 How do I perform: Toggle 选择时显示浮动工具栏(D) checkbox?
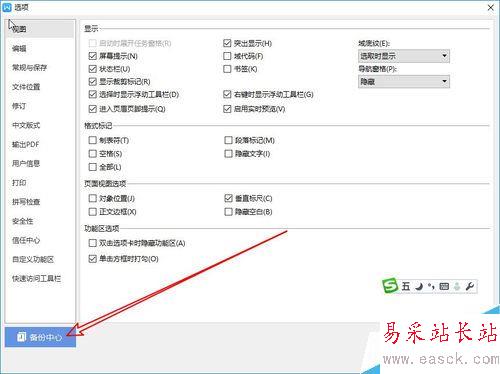[93, 94]
